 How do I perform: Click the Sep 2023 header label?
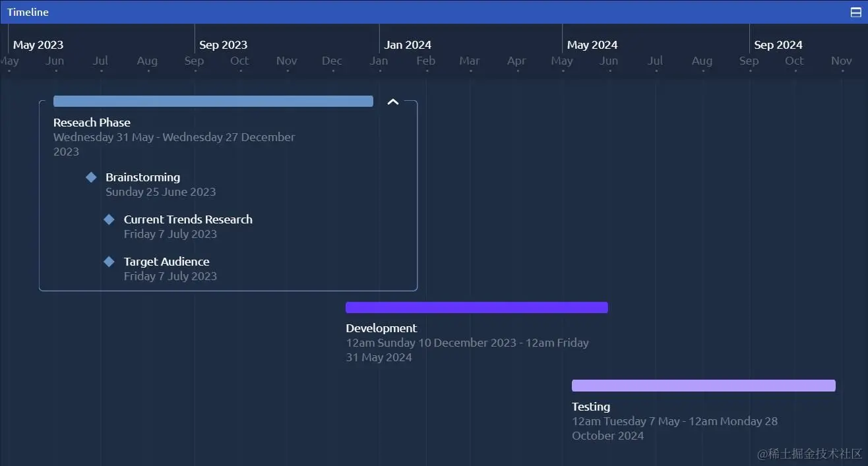(224, 45)
